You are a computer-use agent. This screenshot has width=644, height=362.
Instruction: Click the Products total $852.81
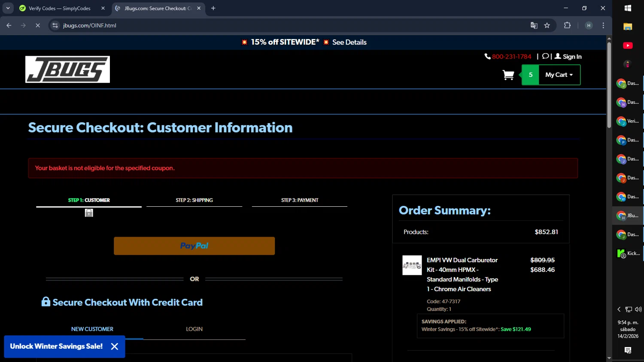(x=546, y=232)
